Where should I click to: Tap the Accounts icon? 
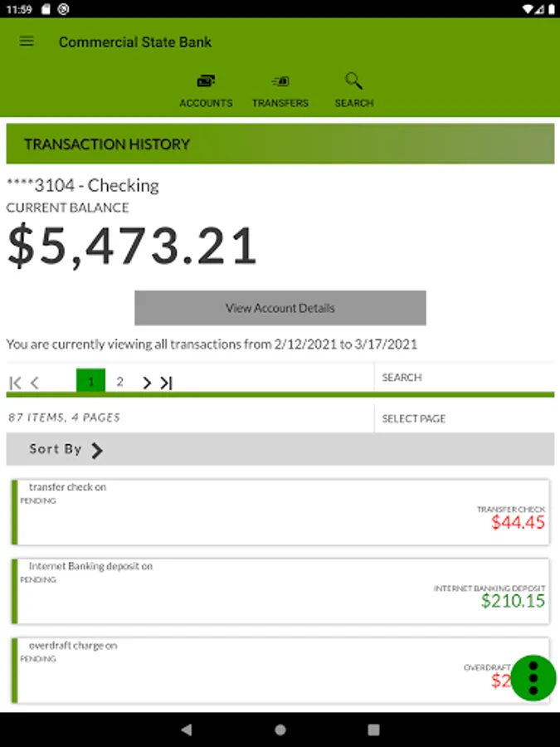coord(206,81)
